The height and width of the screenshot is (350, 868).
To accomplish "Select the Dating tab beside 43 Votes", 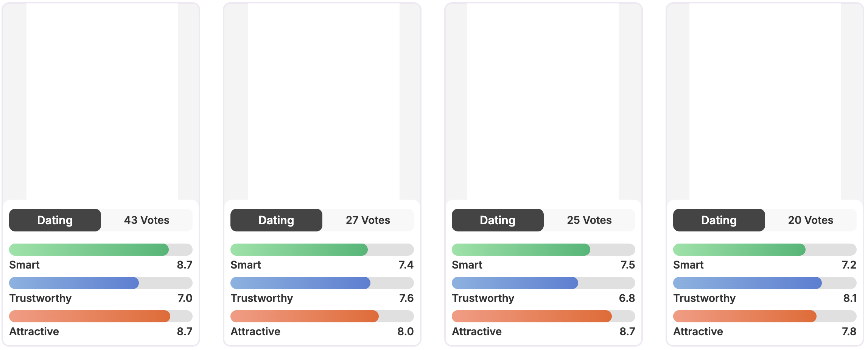I will tap(55, 220).
